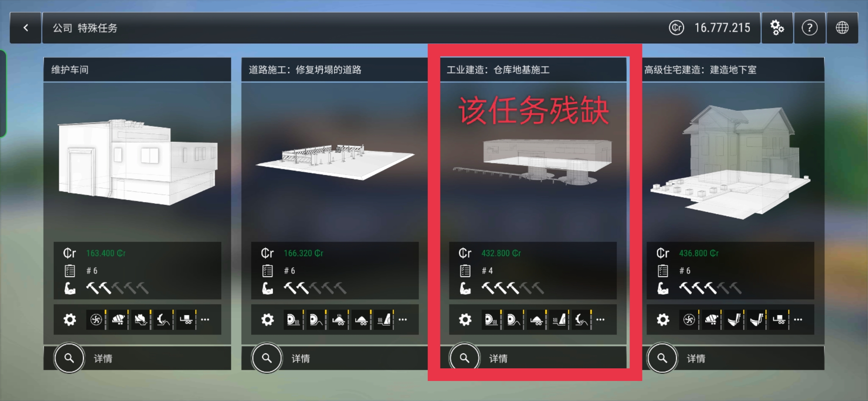This screenshot has height=401, width=868.
Task: Select the 维护车间 building thumbnail
Action: tap(137, 162)
